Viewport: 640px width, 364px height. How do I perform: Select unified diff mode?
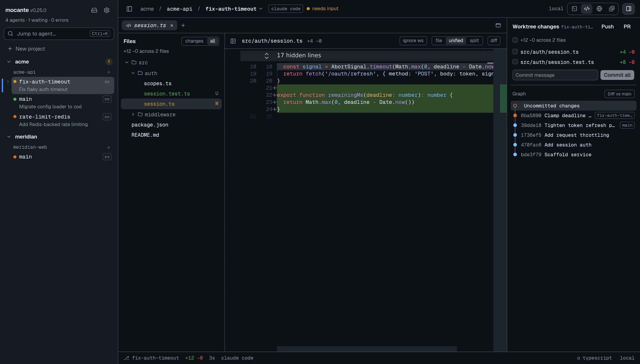tap(456, 40)
